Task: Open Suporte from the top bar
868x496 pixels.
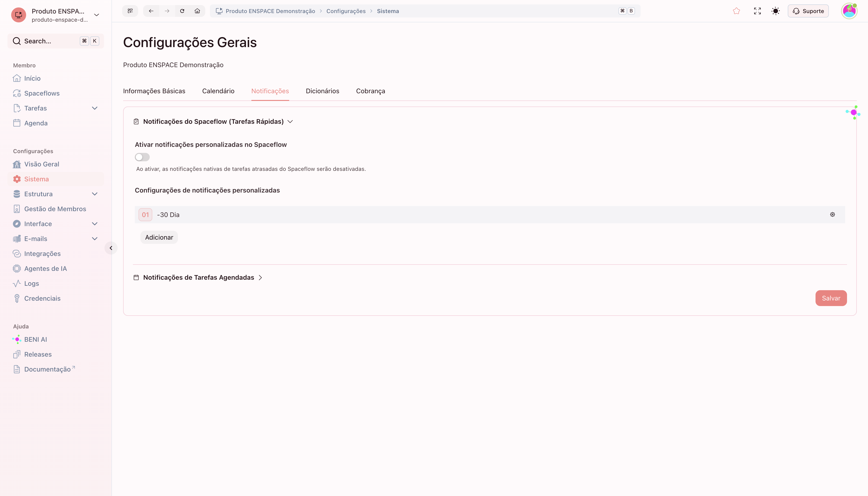Action: [808, 11]
